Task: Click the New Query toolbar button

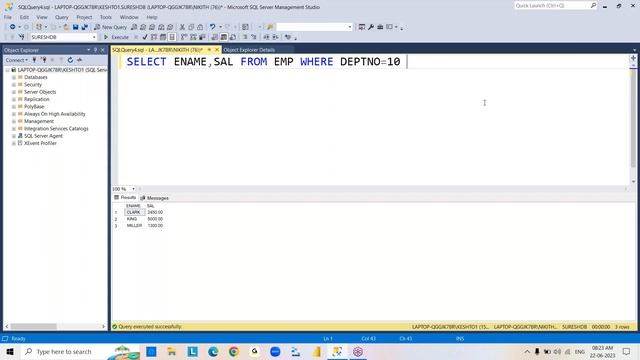Action: click(111, 27)
